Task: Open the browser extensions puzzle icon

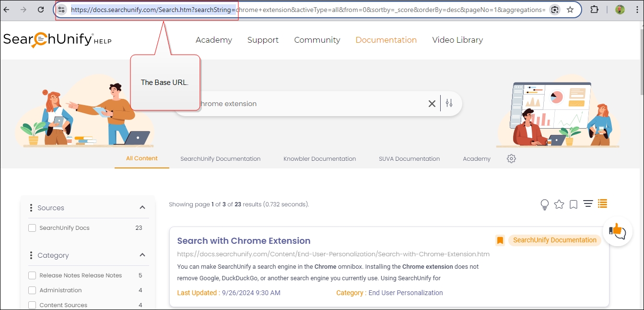Action: tap(594, 10)
